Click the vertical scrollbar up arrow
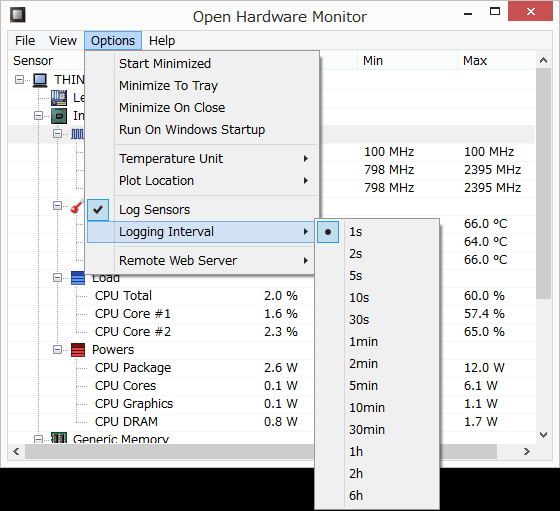The image size is (560, 511). pyautogui.click(x=544, y=60)
